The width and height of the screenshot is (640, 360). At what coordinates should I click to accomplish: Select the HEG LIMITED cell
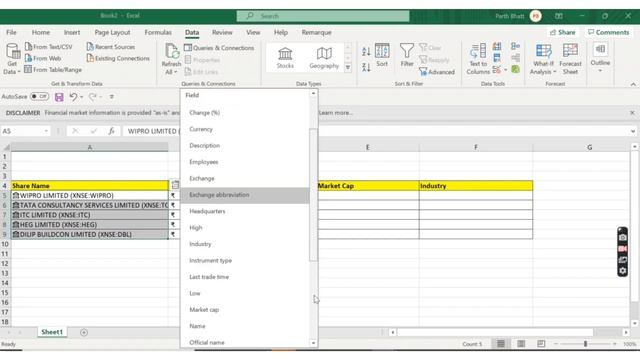click(x=89, y=225)
